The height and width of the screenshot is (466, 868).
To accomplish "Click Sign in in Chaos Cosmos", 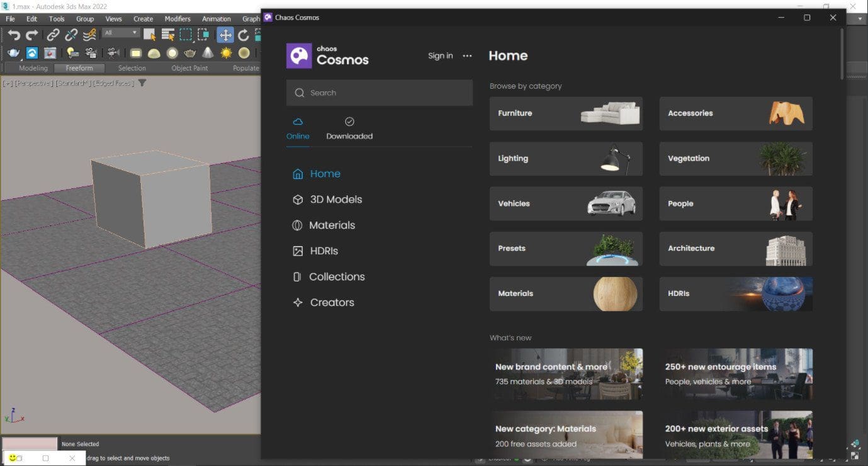I will (441, 55).
